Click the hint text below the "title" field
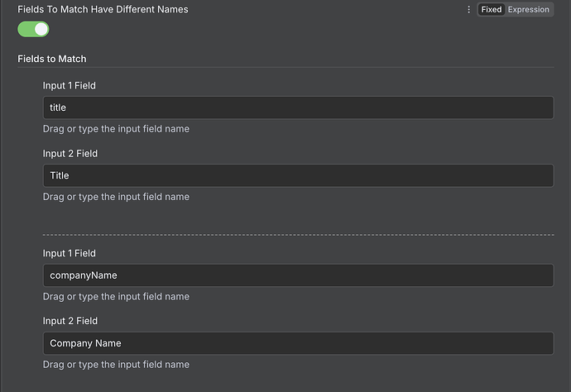 pyautogui.click(x=116, y=129)
